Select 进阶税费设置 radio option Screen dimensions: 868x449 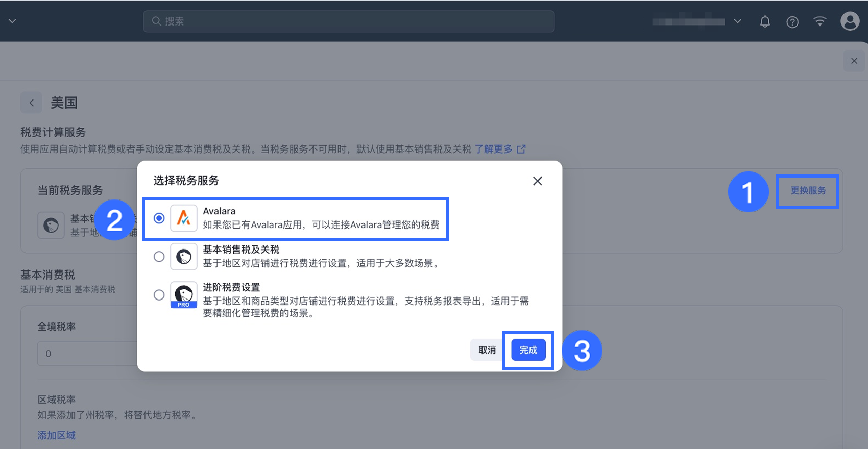coord(159,295)
